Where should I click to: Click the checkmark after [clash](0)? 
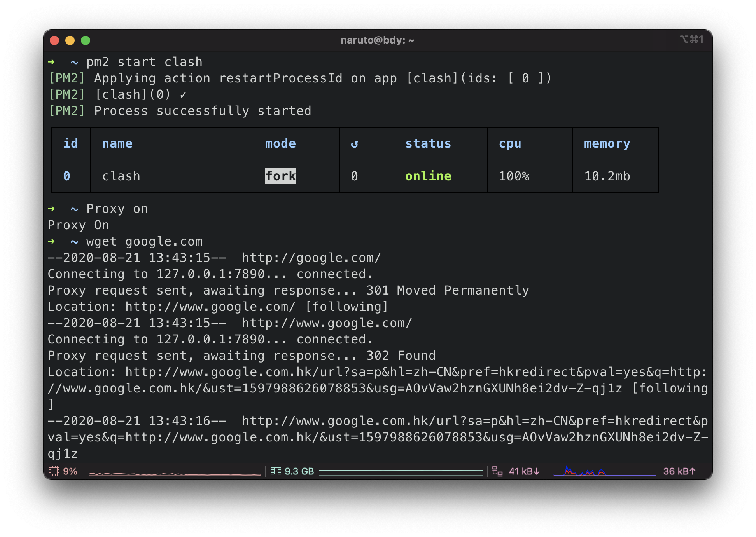(184, 94)
